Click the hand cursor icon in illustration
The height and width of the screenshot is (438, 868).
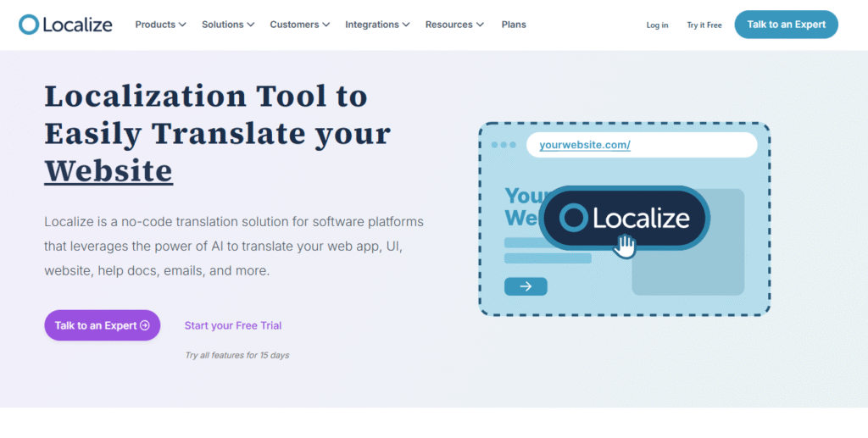pyautogui.click(x=626, y=247)
